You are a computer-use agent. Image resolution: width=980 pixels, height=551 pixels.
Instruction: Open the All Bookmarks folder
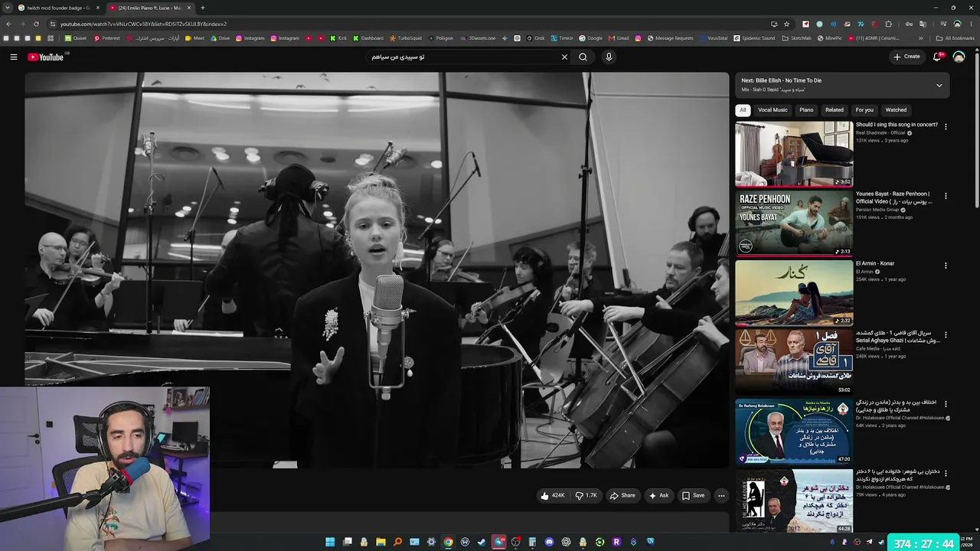pos(955,38)
